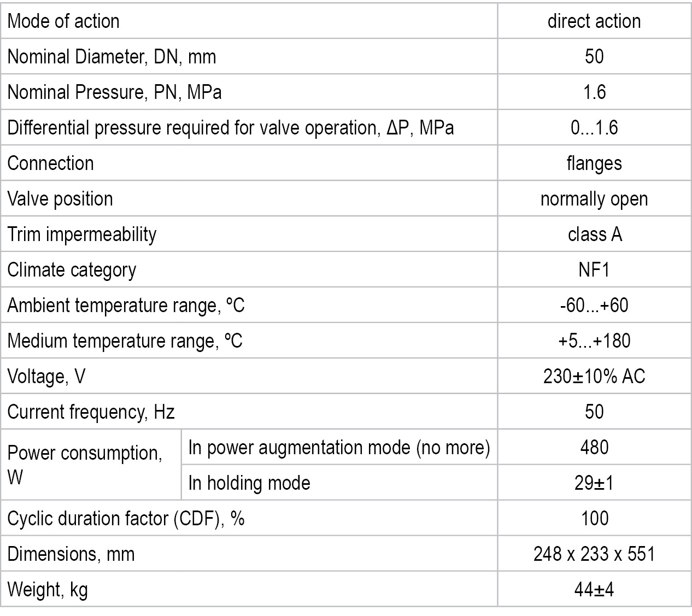Select the Nominal Pressure value 1.6
Screen dimensions: 692x616
[x=594, y=92]
